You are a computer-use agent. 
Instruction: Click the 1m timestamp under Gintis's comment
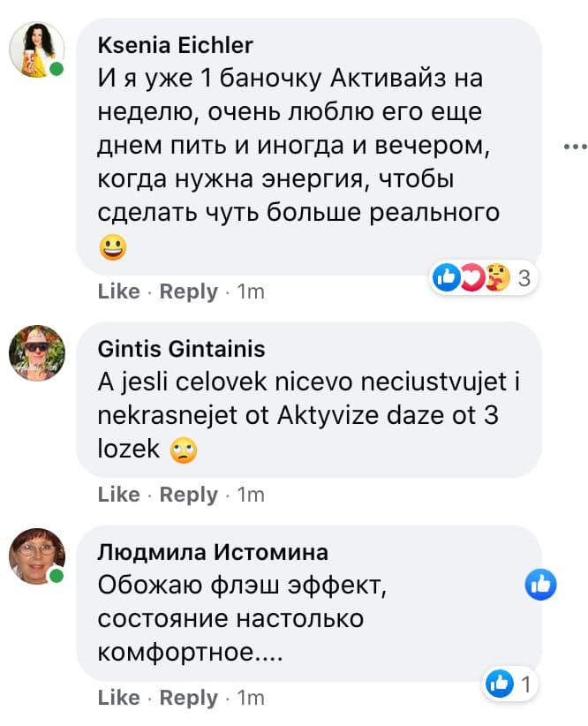(x=251, y=495)
